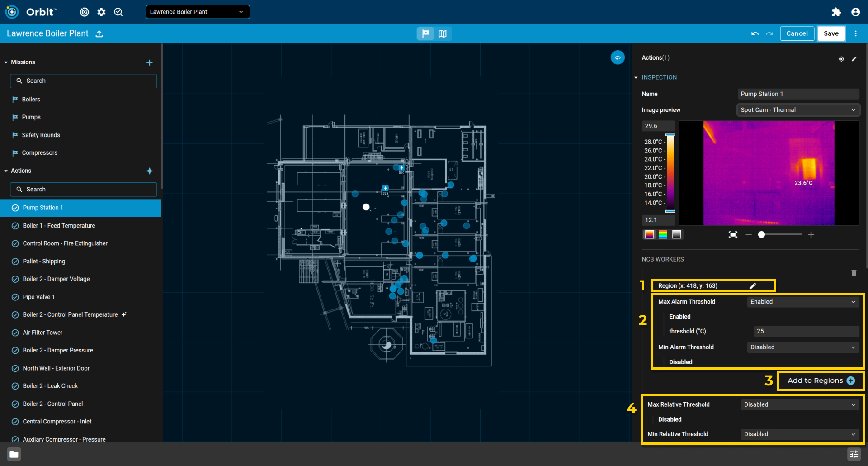Screen dimensions: 868x466
Task: Undo the last change
Action: [755, 33]
